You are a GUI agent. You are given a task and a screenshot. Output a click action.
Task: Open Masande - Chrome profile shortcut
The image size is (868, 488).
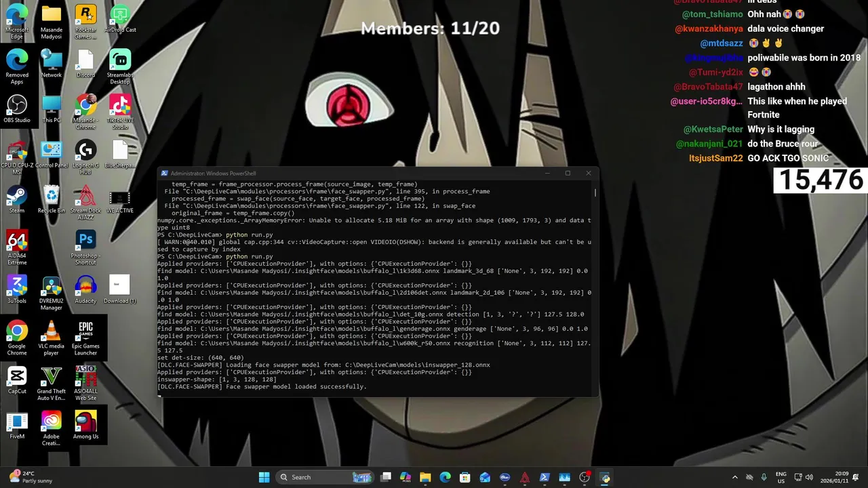click(x=85, y=112)
